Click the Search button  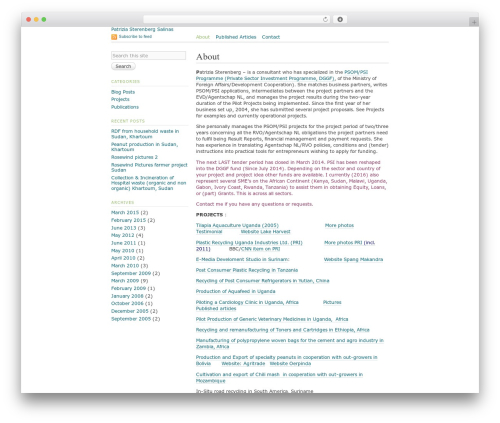pos(123,66)
